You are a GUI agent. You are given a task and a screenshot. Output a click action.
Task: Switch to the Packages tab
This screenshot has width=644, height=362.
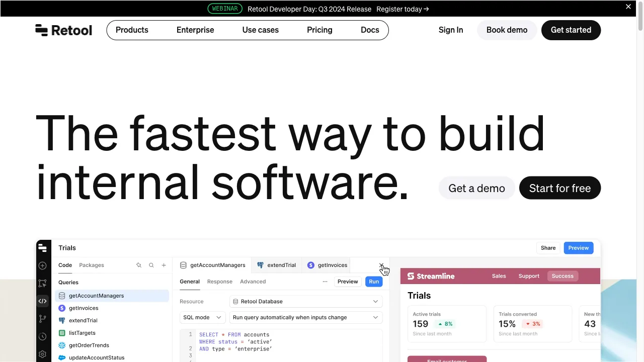[92, 265]
